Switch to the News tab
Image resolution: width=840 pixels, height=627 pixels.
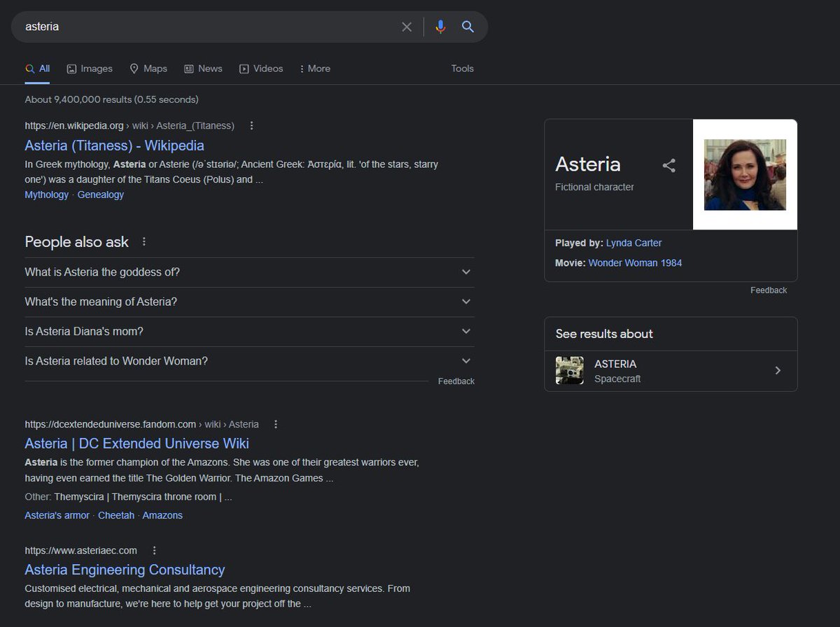[x=203, y=69]
